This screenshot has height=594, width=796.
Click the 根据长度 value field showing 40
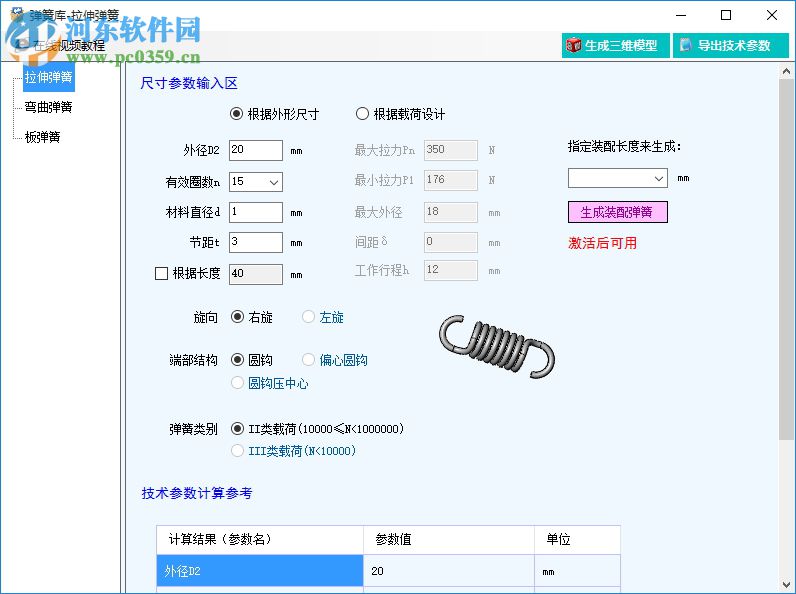(256, 274)
